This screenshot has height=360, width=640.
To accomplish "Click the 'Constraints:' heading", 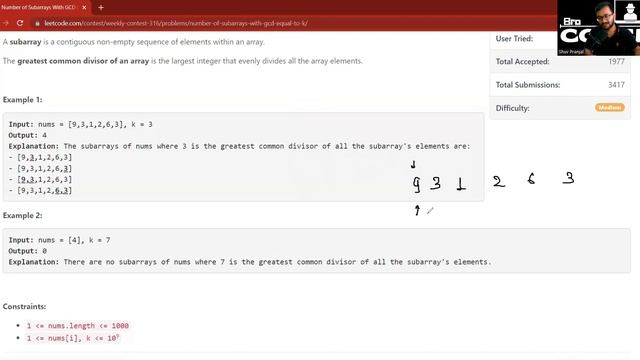I will click(24, 307).
